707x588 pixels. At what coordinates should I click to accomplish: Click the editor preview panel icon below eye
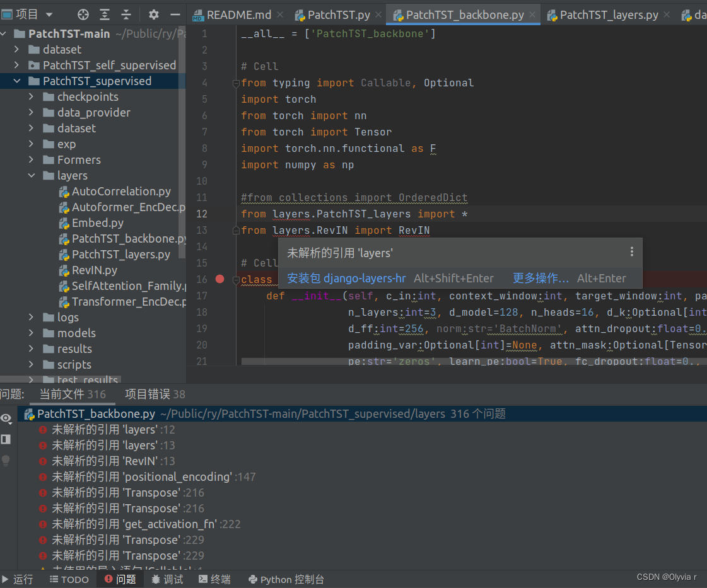pos(6,439)
